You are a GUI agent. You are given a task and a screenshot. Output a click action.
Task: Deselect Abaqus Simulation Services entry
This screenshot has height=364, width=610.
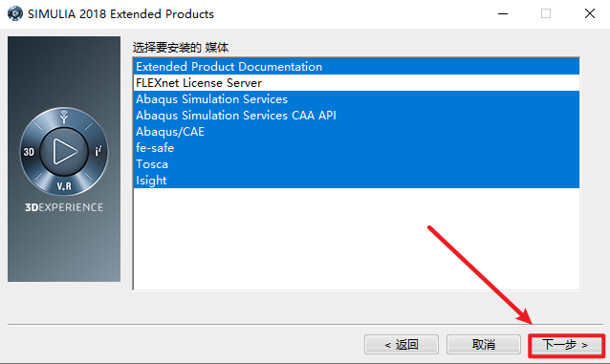(x=356, y=99)
